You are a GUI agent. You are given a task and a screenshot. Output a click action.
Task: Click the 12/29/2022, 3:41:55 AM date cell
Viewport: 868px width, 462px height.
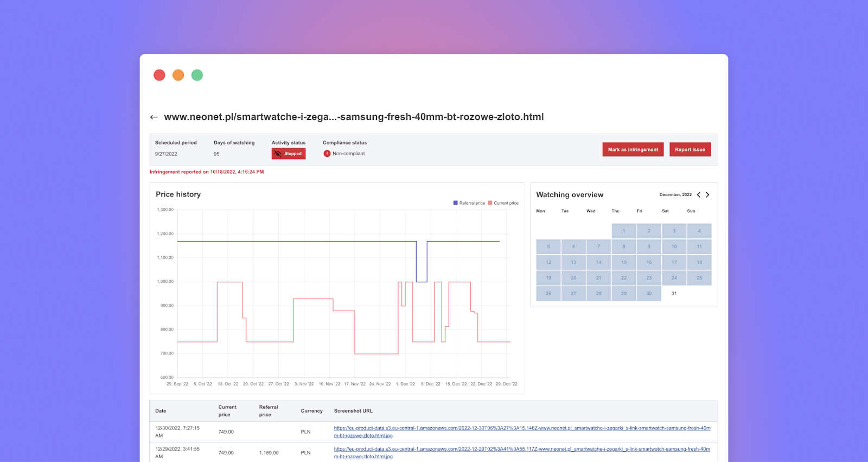point(177,453)
